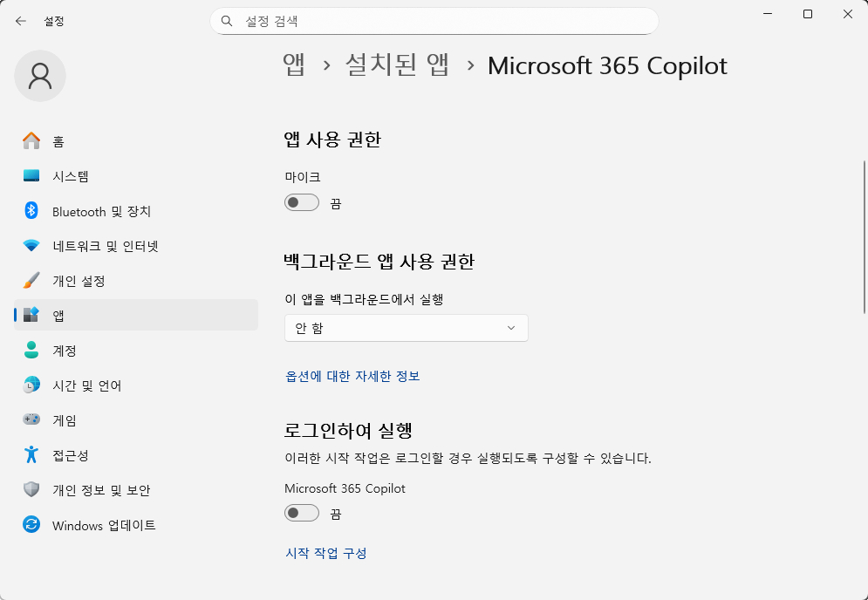
Task: Click the 이 앱을 백그라운드에서 실행 label
Action: pyautogui.click(x=365, y=299)
